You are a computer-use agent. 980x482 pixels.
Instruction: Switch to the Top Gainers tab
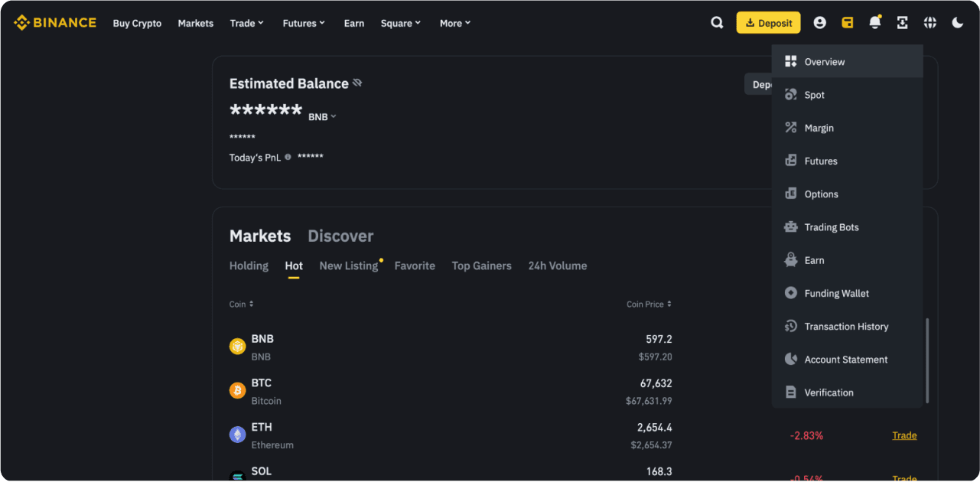[481, 266]
